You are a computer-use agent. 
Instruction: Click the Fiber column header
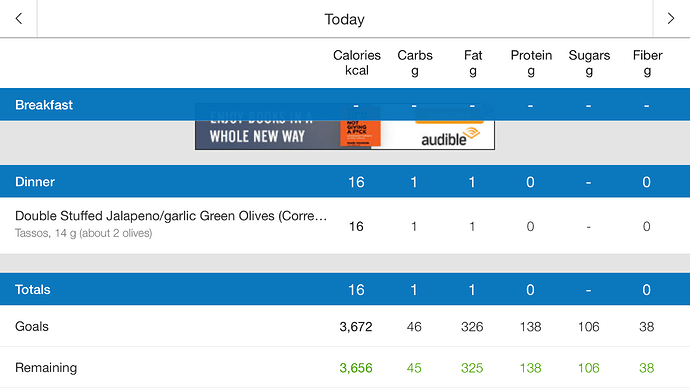pos(647,62)
